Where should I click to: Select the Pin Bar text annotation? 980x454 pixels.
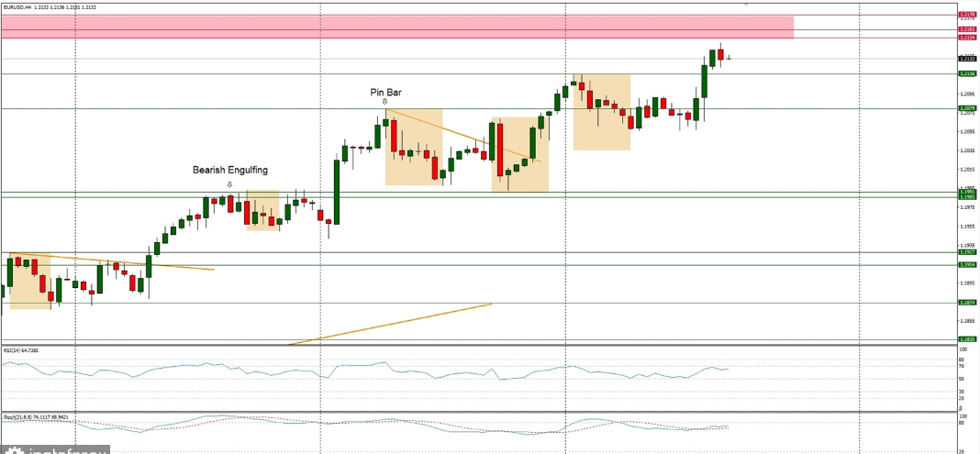[385, 92]
